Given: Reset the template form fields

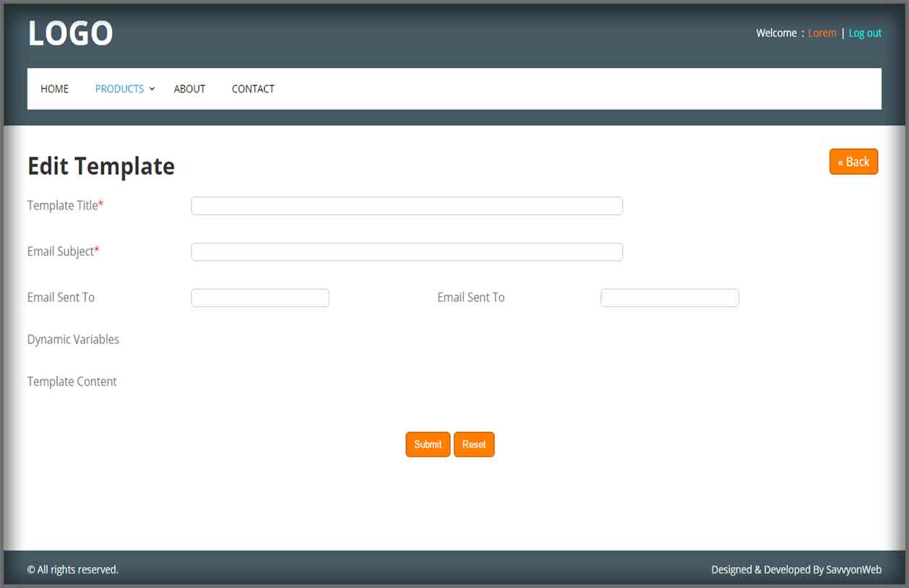Looking at the screenshot, I should [x=474, y=444].
